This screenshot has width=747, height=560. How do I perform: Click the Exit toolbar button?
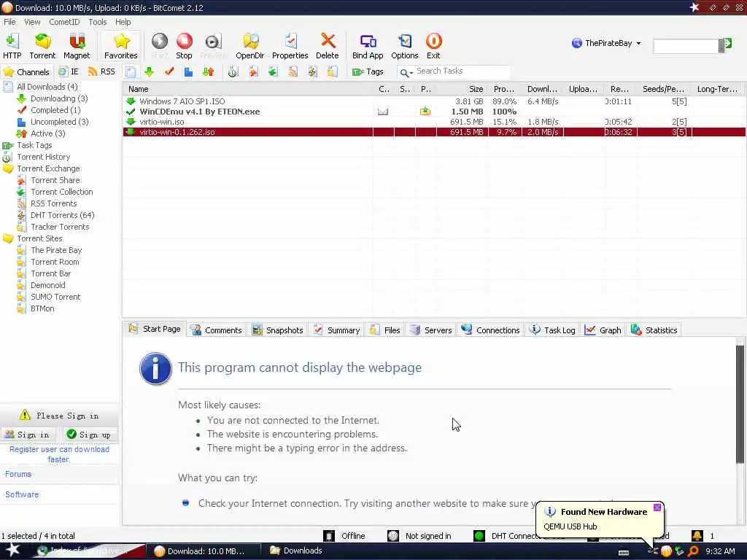pyautogui.click(x=433, y=46)
